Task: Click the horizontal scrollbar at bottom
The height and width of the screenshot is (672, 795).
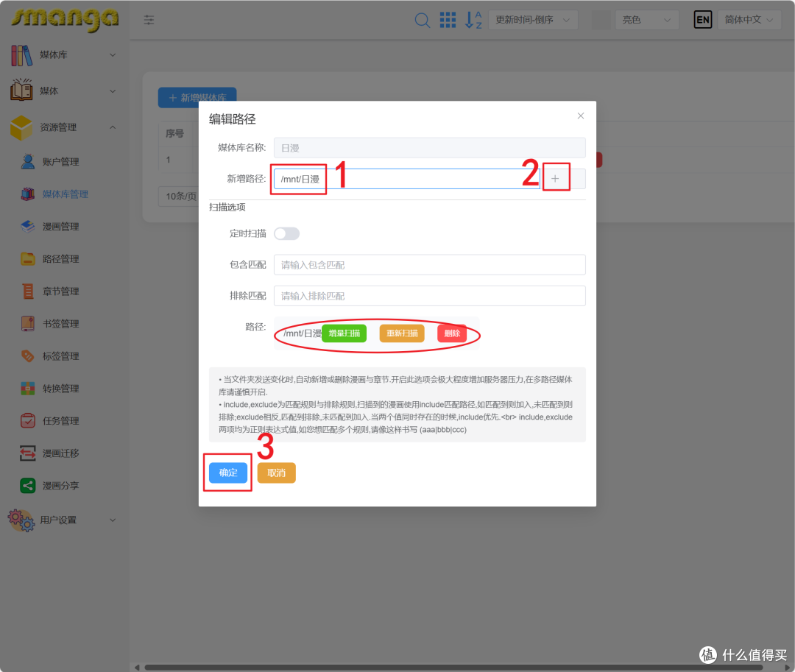Action: click(453, 668)
